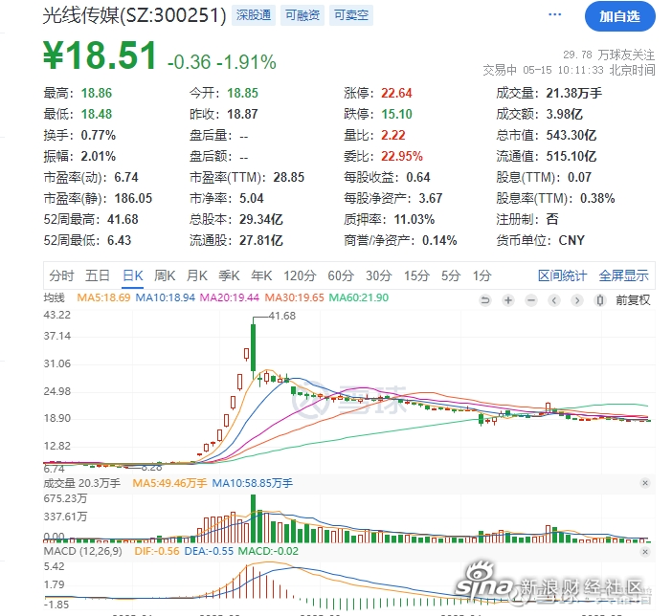Click the 可融资 tag

click(302, 15)
